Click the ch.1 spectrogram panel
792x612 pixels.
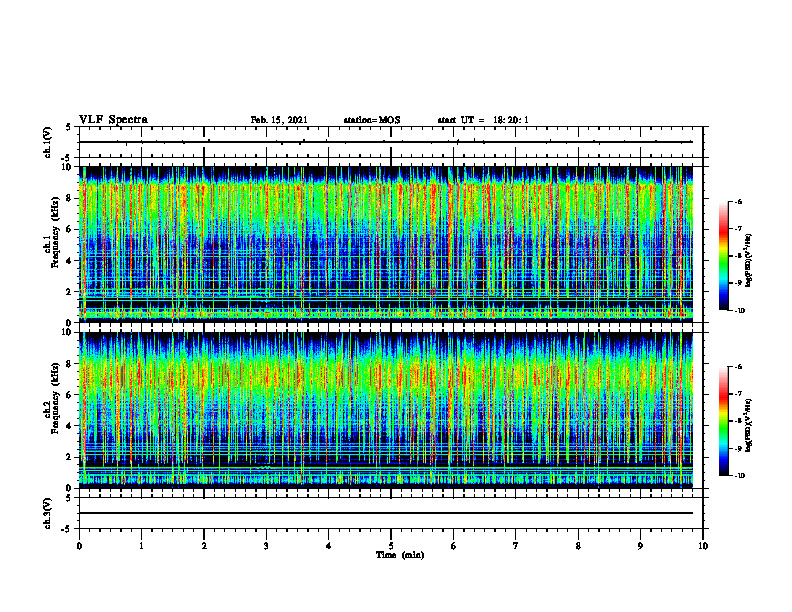click(386, 244)
